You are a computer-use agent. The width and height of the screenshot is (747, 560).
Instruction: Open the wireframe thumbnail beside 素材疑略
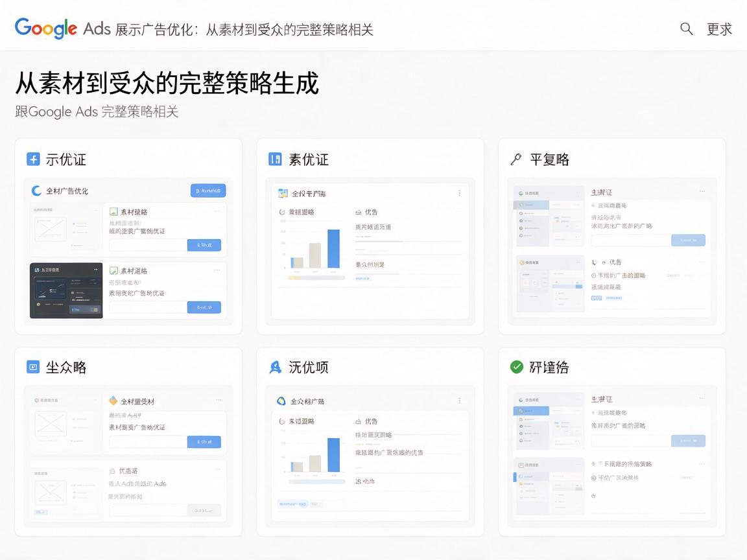coord(65,230)
